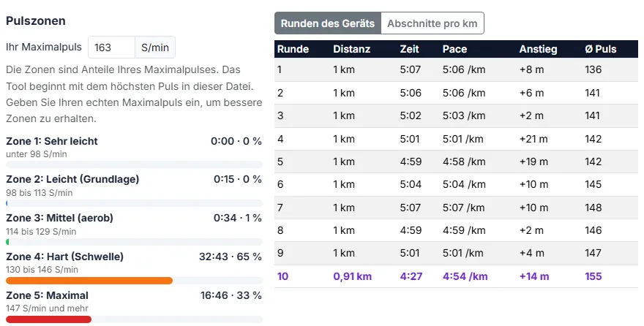This screenshot has width=644, height=326.
Task: Click the Zone 4 orange progress bar
Action: coord(89,281)
